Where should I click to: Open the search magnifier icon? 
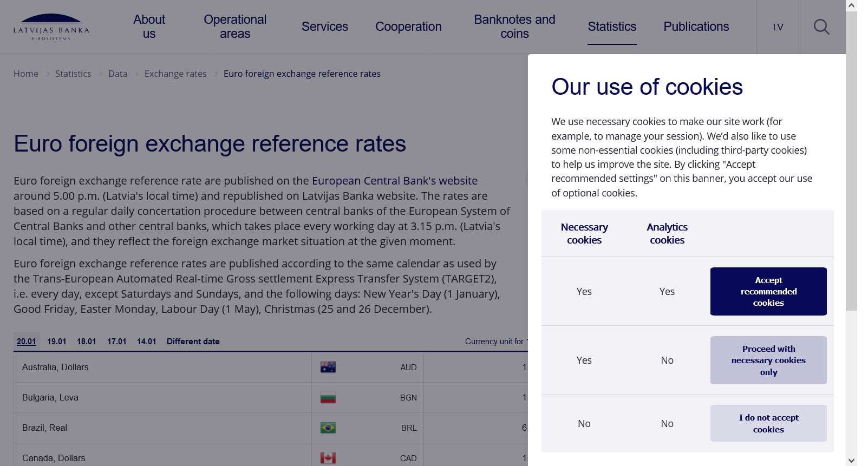pos(821,27)
